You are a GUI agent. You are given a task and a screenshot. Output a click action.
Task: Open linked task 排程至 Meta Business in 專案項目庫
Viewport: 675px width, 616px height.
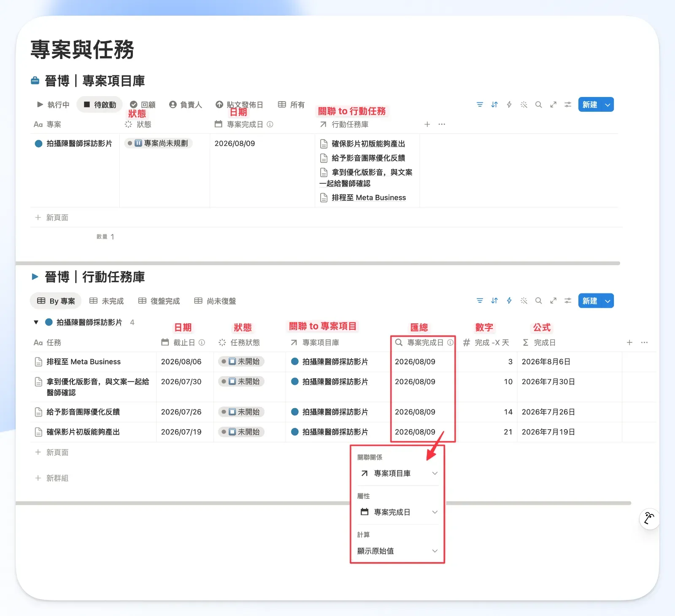tap(363, 198)
